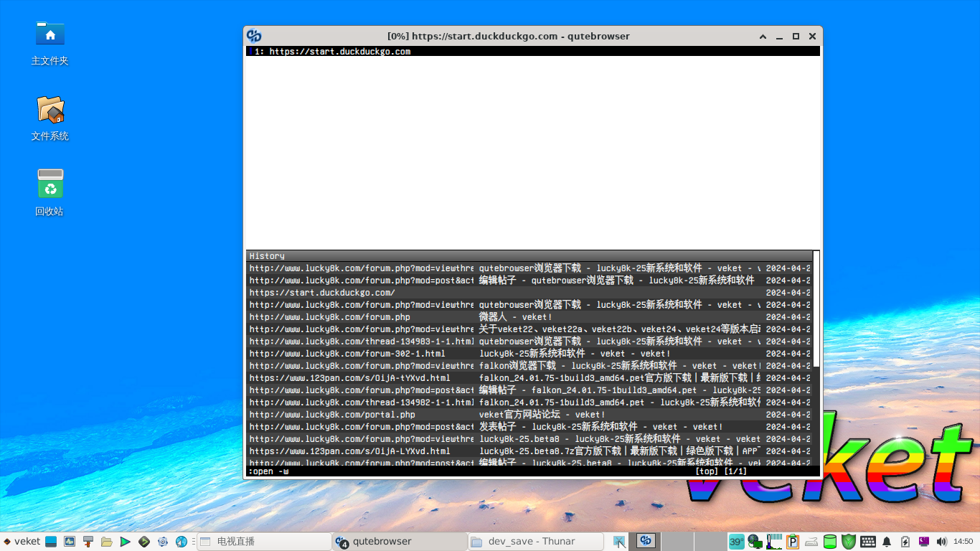Viewport: 980px width, 551px height.
Task: Select the tab '1: https://start.duckduckgo.com'
Action: click(x=532, y=52)
